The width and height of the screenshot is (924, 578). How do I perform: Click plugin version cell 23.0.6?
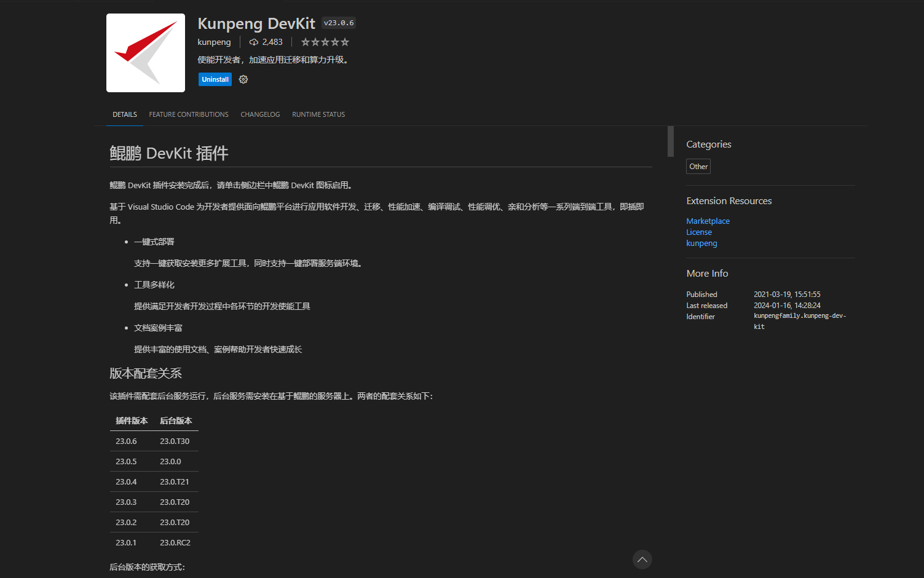click(126, 441)
